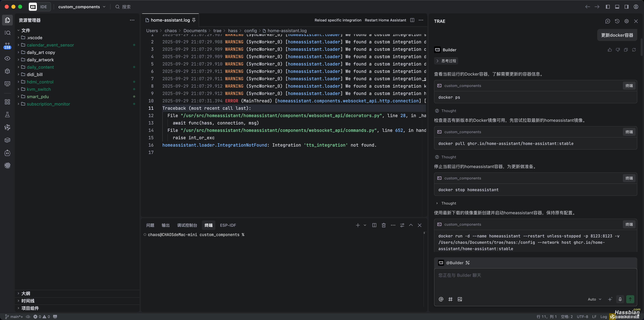The width and height of the screenshot is (644, 320).
Task: Expand the 思考过程 thinking process
Action: pyautogui.click(x=446, y=61)
